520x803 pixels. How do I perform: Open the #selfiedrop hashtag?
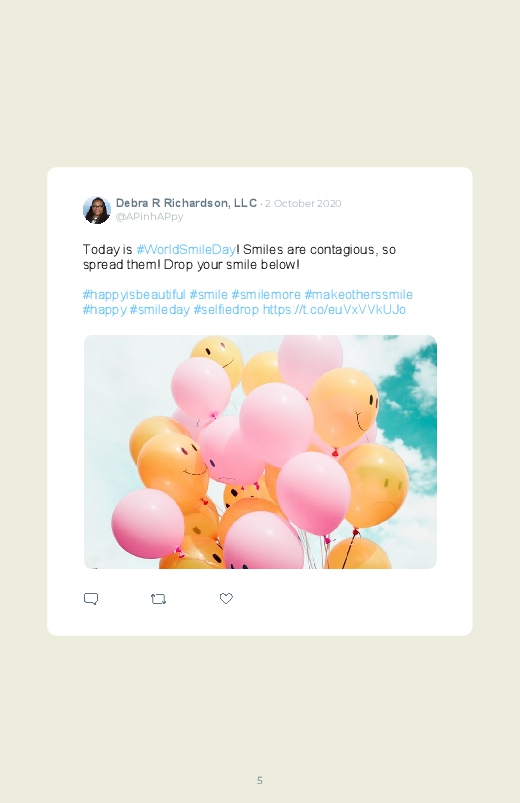pos(226,310)
